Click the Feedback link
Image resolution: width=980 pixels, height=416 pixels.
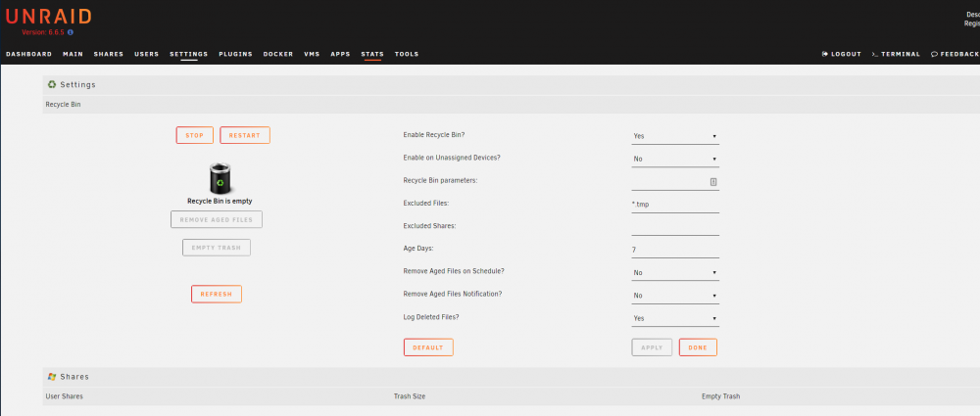955,55
